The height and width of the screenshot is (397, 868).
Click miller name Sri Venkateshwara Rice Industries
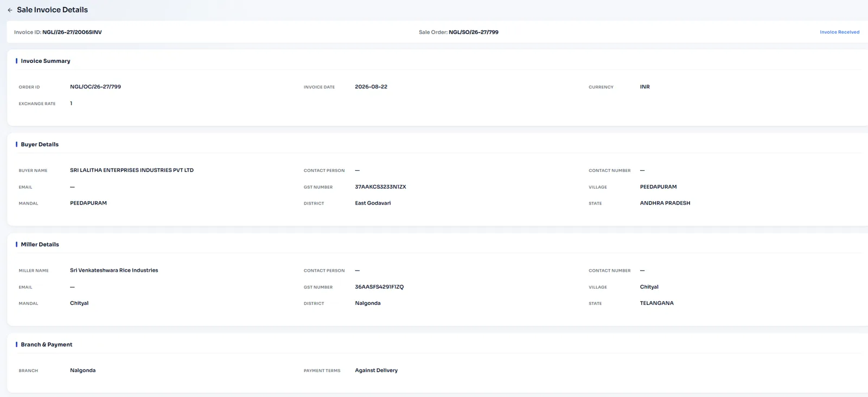[114, 270]
